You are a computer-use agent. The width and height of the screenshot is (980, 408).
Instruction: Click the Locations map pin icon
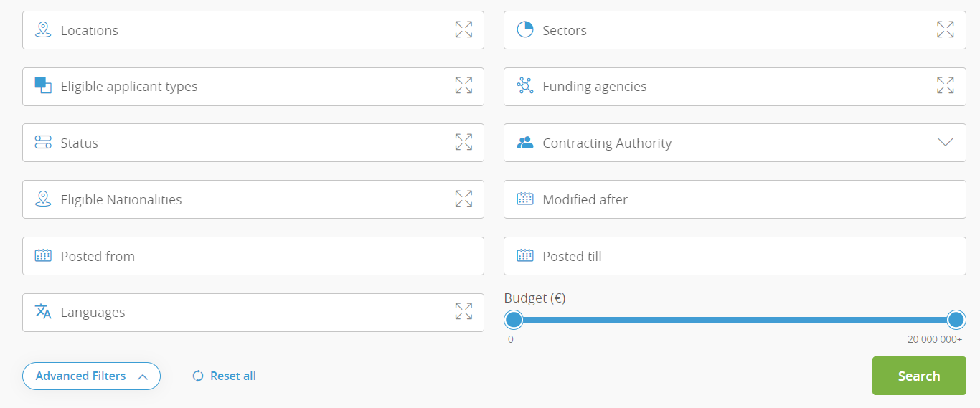43,29
